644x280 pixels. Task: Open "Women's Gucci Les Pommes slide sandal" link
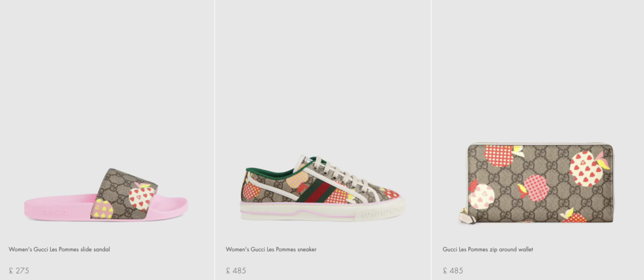[x=59, y=249]
